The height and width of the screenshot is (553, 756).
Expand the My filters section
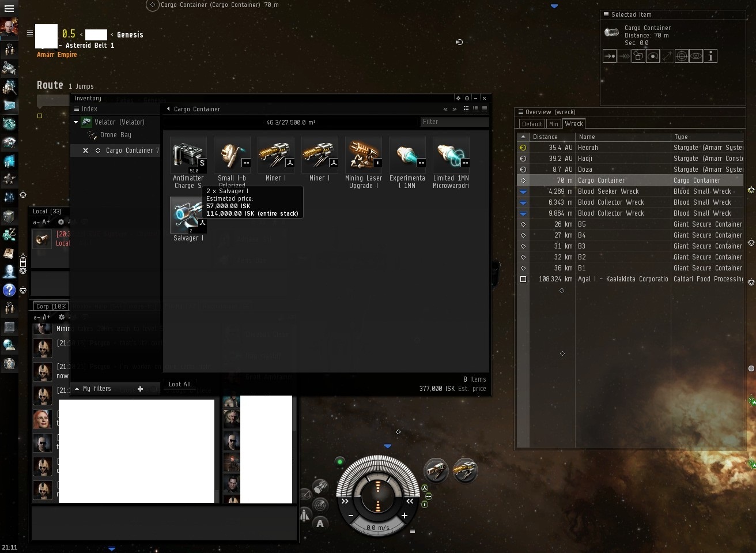76,389
